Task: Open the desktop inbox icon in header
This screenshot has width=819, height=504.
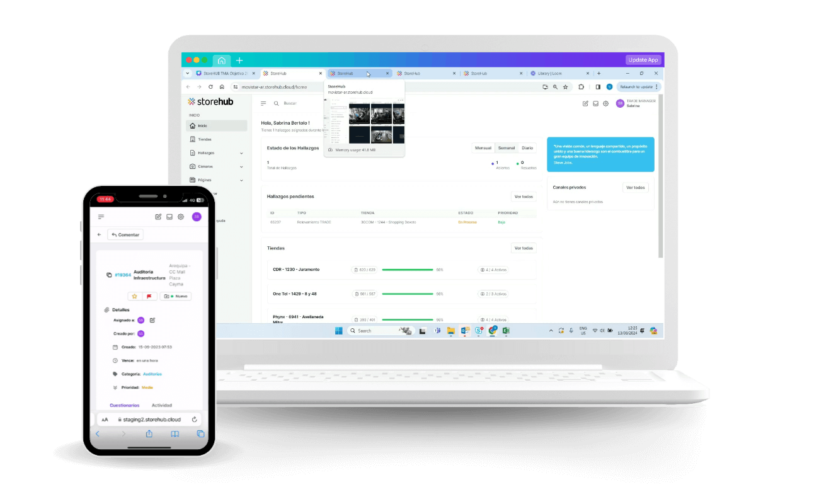Action: pos(595,103)
